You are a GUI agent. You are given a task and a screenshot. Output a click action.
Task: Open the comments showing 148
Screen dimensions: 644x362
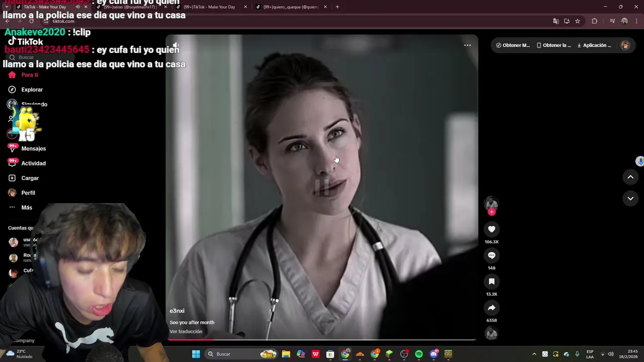coord(492,255)
